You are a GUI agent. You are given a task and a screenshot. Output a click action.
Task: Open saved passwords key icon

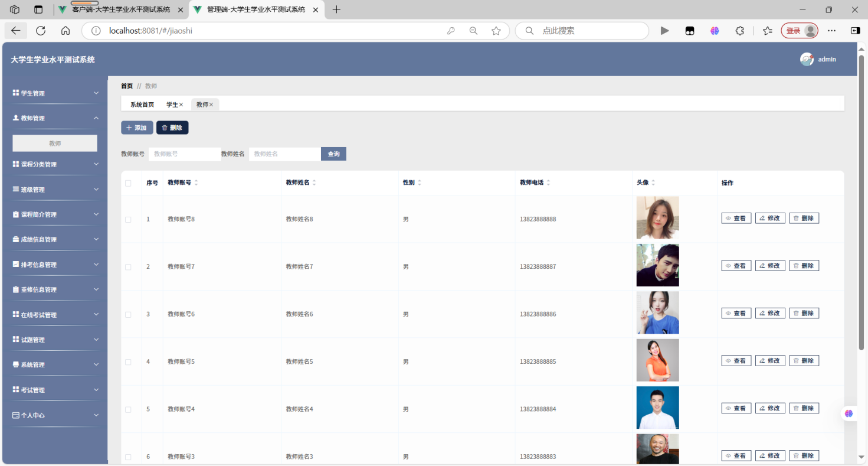(x=451, y=31)
